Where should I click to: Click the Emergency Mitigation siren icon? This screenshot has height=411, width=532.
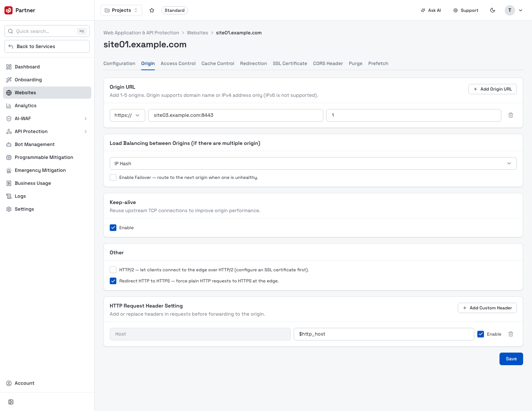(x=9, y=170)
